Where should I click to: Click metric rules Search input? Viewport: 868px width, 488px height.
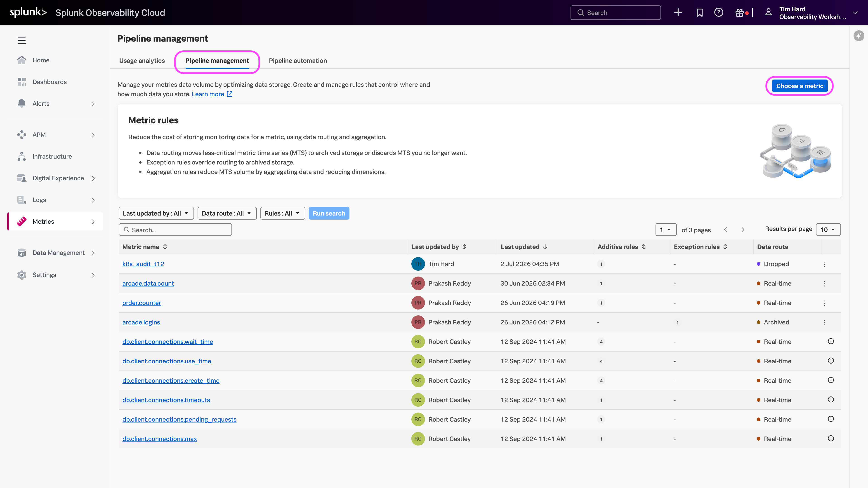175,230
